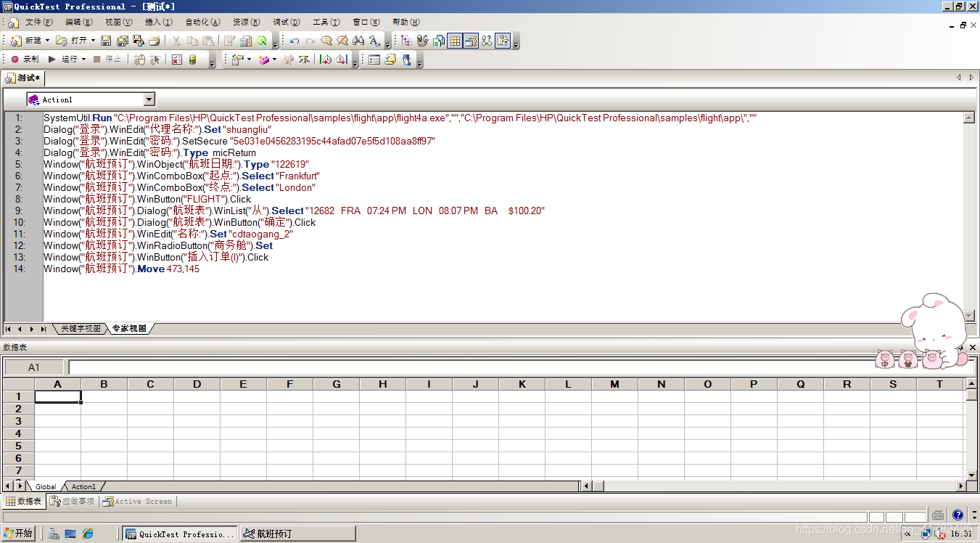The height and width of the screenshot is (543, 980).
Task: Open the 资源(R) menu
Action: [x=247, y=23]
